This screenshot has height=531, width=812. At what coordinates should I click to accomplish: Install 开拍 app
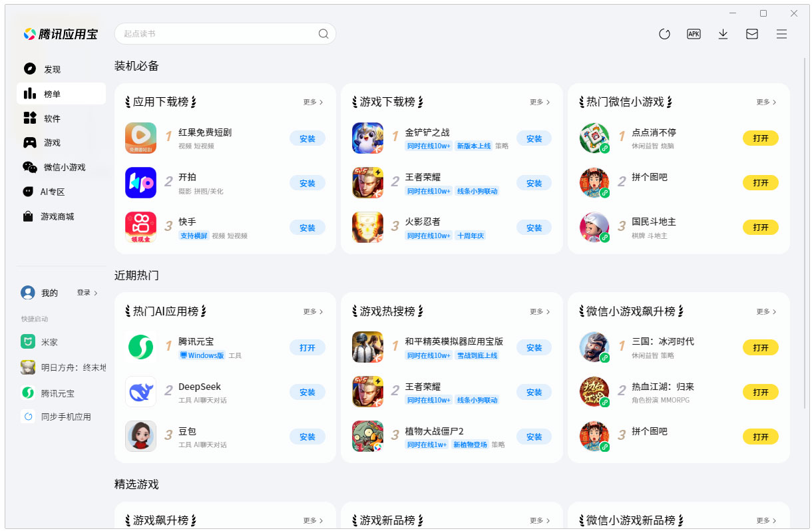[307, 183]
